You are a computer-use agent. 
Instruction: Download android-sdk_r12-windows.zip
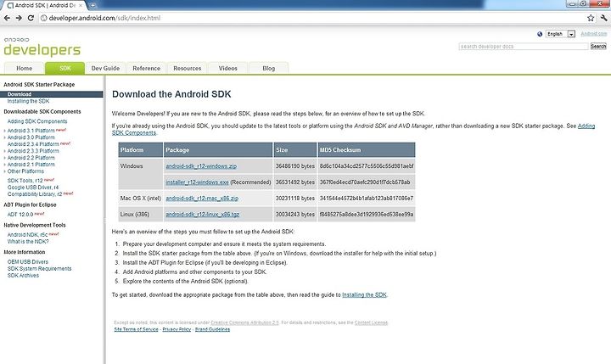[x=201, y=166]
